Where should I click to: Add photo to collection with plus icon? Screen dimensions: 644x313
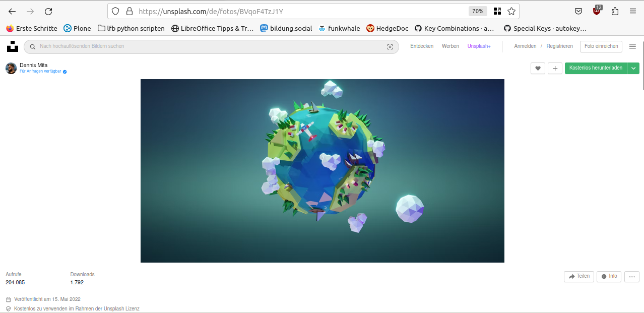click(x=555, y=69)
